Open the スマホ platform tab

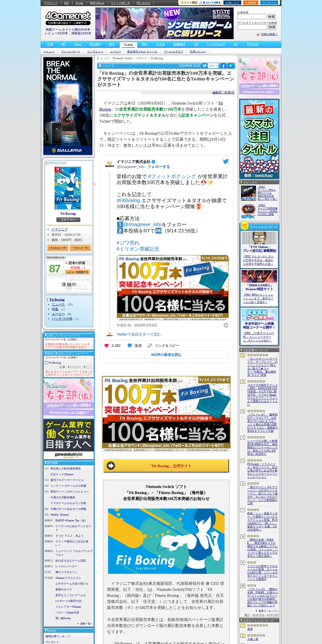pos(160,44)
